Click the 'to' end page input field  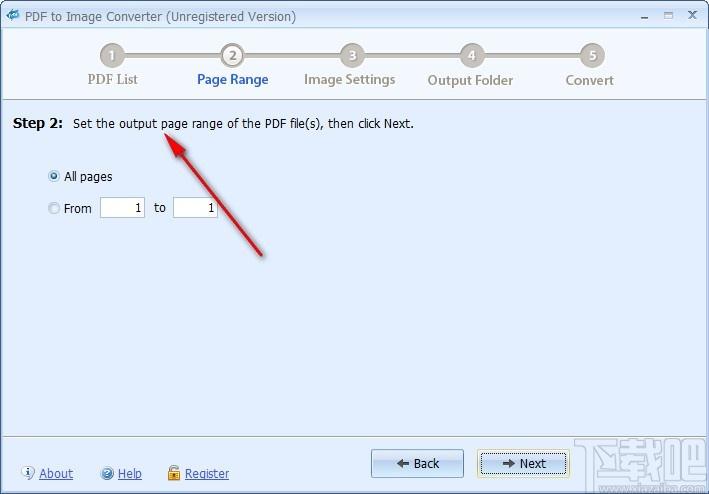195,207
